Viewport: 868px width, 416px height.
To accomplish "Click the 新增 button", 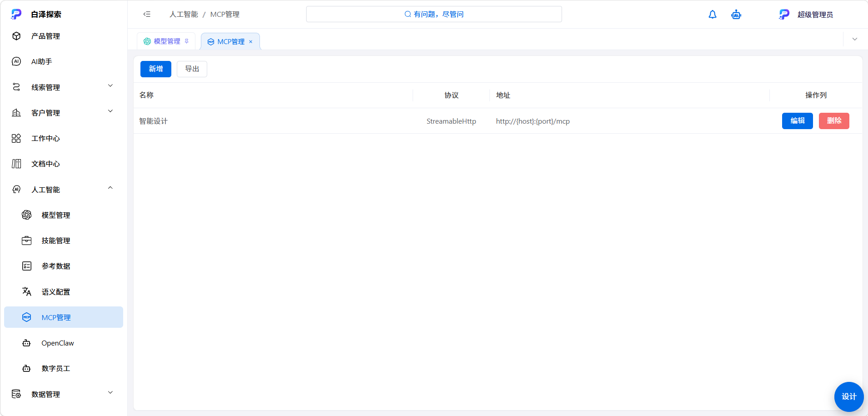I will click(x=156, y=69).
